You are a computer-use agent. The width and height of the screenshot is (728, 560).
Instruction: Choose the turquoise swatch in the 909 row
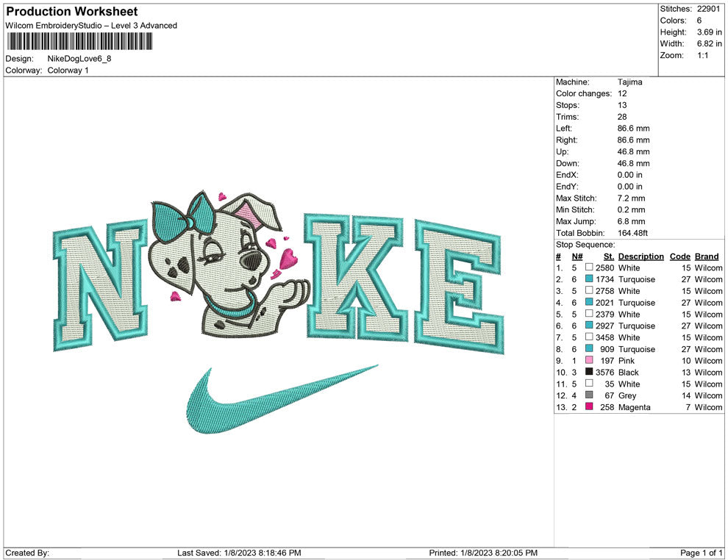pyautogui.click(x=589, y=348)
